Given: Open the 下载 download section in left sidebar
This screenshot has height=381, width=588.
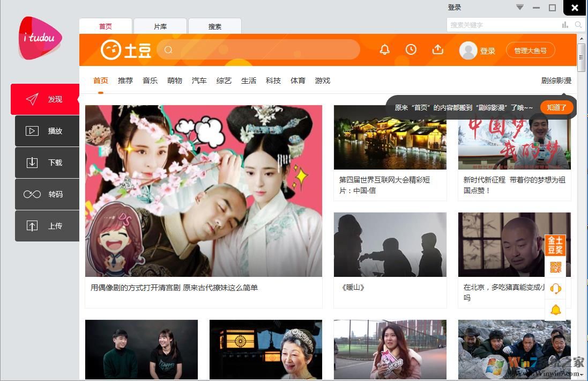Looking at the screenshot, I should click(47, 162).
